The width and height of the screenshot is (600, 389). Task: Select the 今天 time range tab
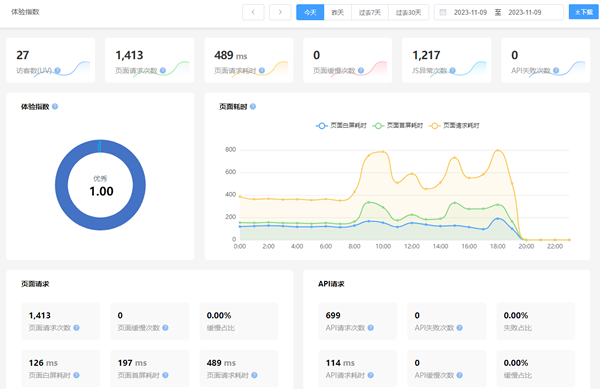coord(310,12)
